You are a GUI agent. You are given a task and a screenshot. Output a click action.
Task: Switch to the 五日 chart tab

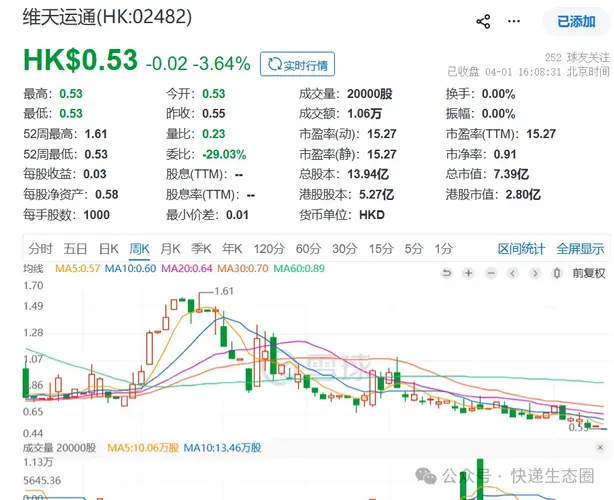point(75,249)
